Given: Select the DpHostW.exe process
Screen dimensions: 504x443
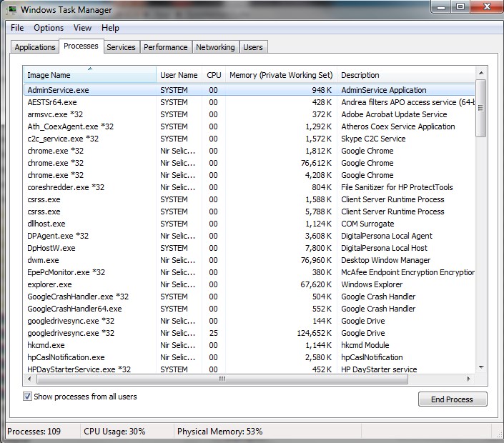Looking at the screenshot, I should coord(249,248).
